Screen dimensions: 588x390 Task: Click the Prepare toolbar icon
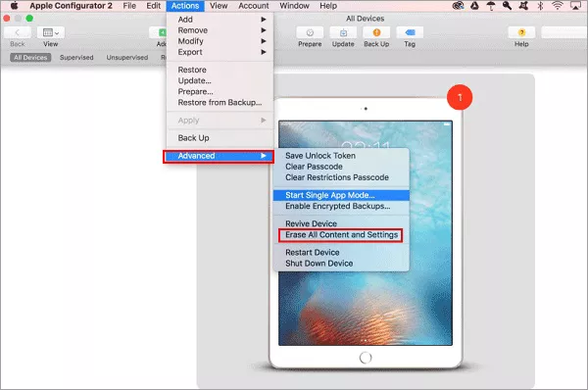pos(310,32)
